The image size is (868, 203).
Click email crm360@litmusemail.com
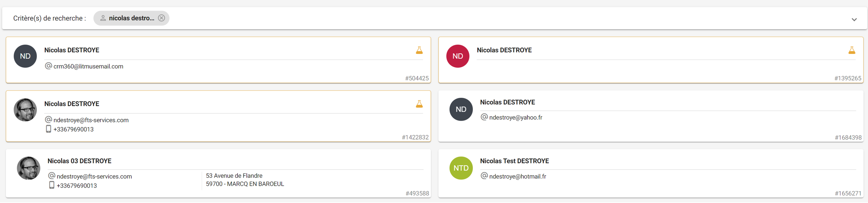click(88, 67)
